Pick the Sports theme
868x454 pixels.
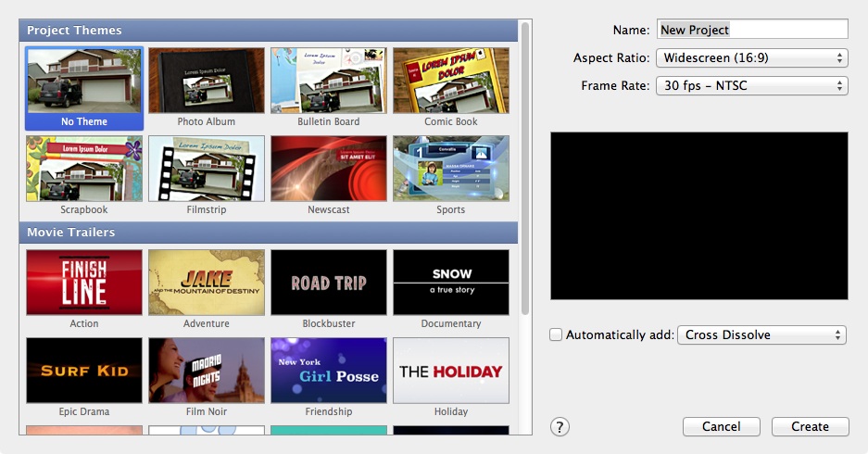pos(451,169)
